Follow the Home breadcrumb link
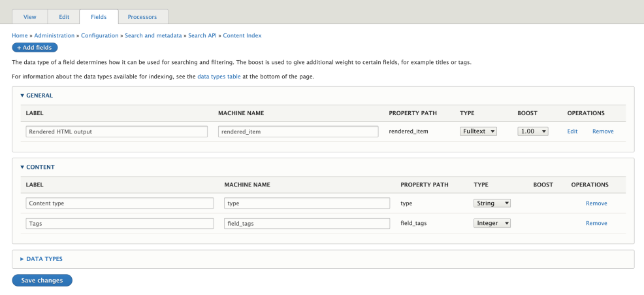 pos(20,35)
